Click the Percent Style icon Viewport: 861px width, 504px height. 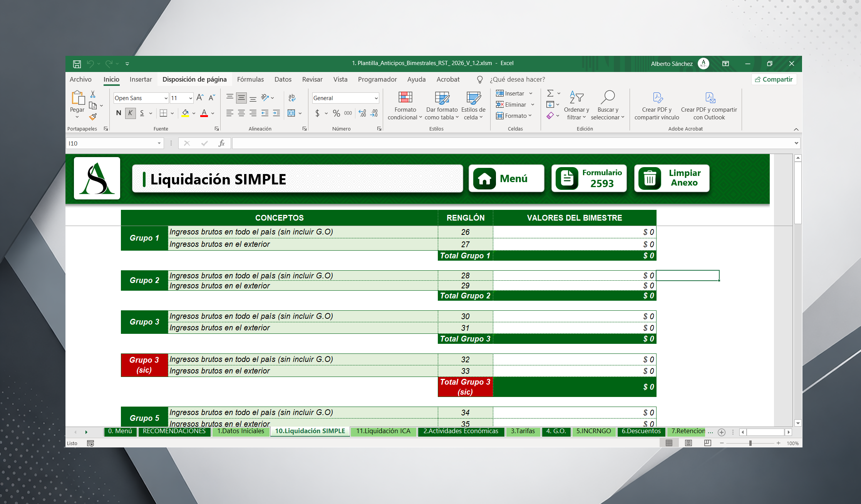pyautogui.click(x=336, y=113)
